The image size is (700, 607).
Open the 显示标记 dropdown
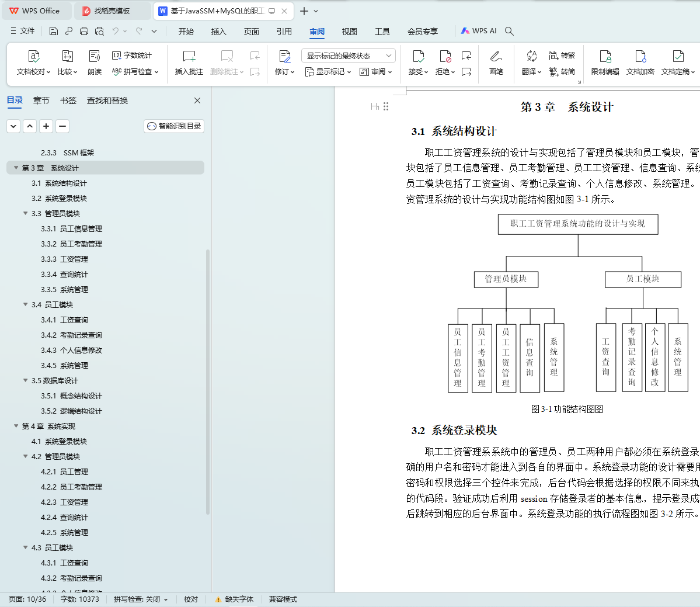point(328,71)
